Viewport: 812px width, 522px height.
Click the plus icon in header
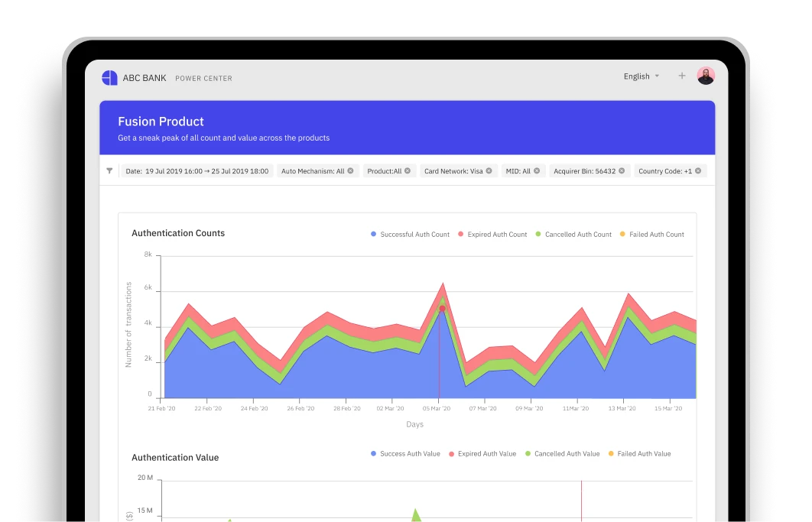[x=682, y=76]
